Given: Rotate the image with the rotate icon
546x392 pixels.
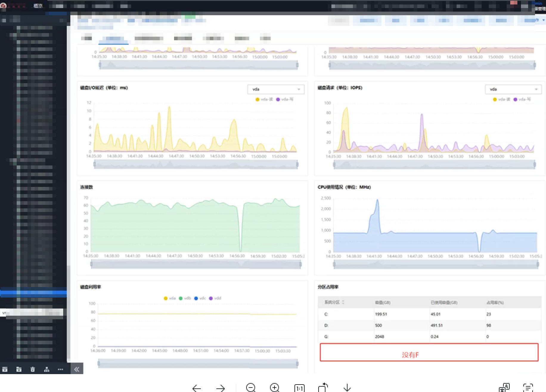Looking at the screenshot, I should pos(323,388).
